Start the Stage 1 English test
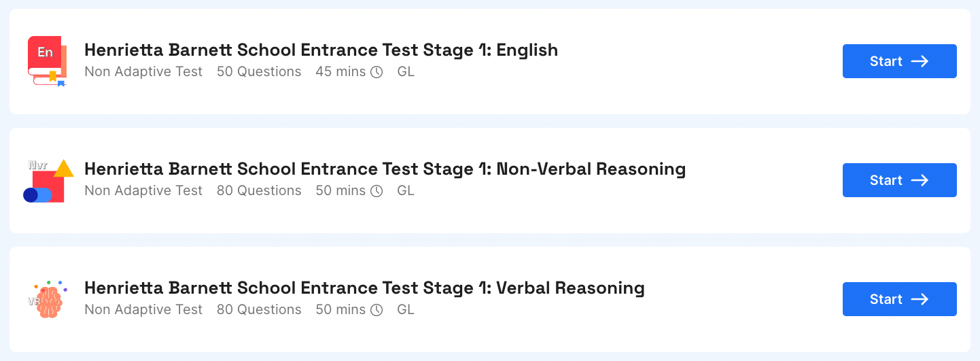This screenshot has height=361, width=980. [x=900, y=61]
